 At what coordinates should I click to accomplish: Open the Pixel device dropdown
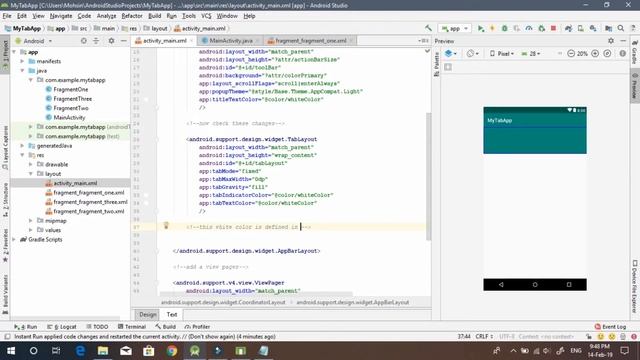point(502,53)
